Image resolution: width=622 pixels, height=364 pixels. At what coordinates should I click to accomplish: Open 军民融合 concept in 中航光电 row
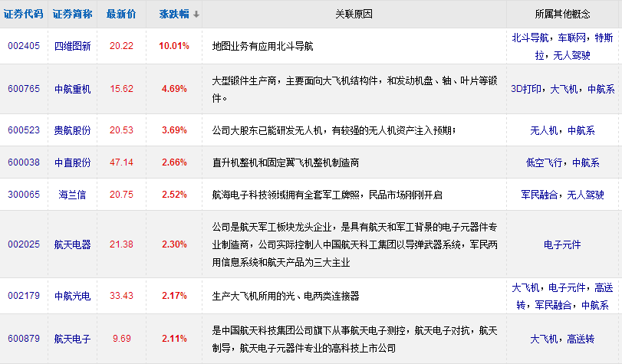click(x=553, y=305)
